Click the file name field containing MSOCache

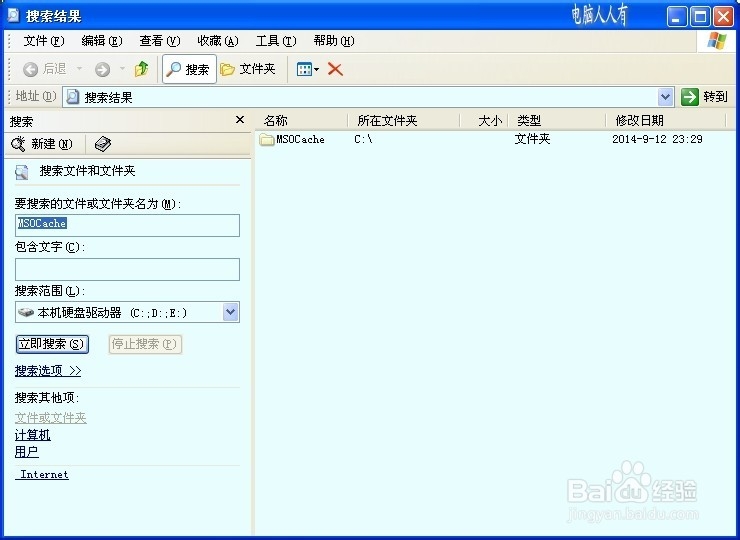127,225
